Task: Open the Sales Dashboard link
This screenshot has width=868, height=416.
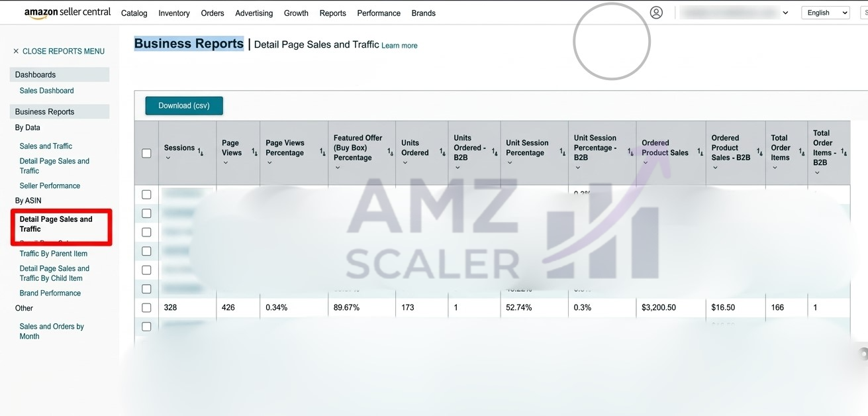Action: pyautogui.click(x=46, y=91)
